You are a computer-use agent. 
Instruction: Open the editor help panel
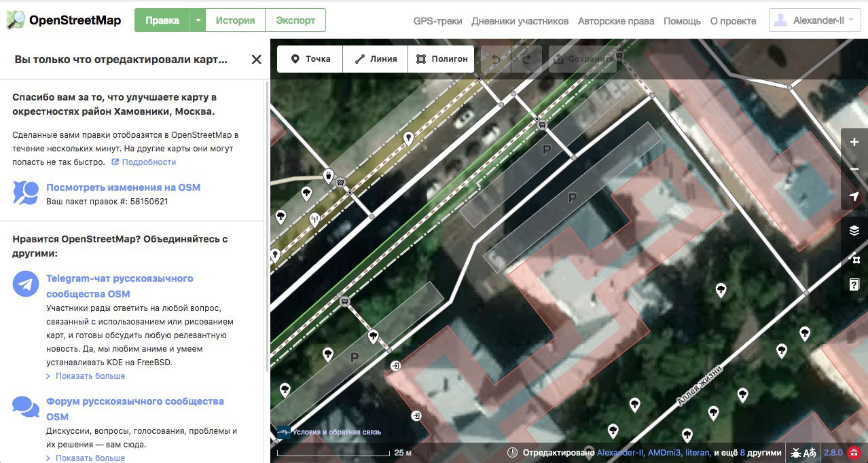coord(854,285)
